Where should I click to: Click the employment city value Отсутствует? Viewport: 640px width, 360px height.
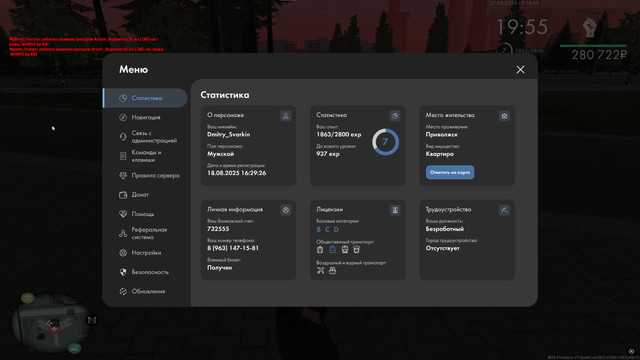tap(442, 248)
